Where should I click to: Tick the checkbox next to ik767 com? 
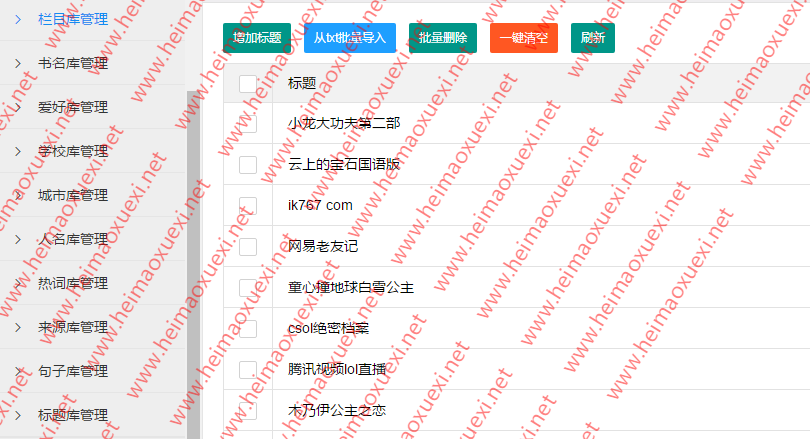(248, 206)
